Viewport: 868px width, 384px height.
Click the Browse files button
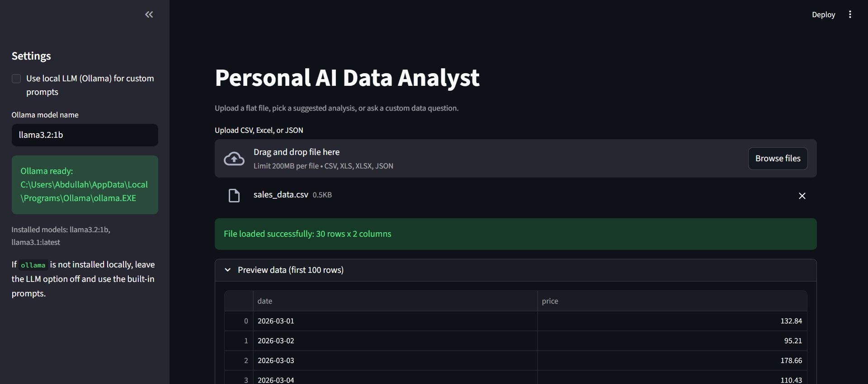pos(777,159)
